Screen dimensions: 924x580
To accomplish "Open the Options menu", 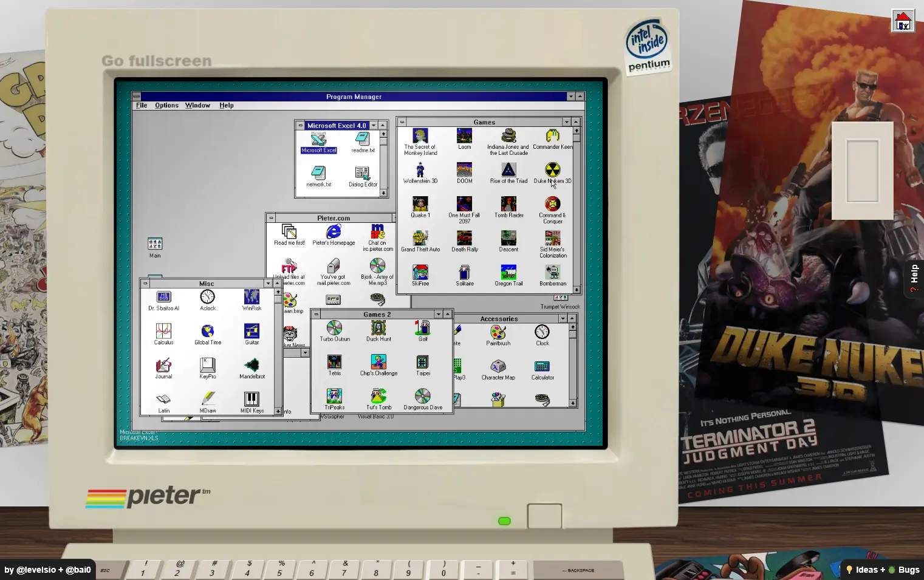I will click(166, 105).
